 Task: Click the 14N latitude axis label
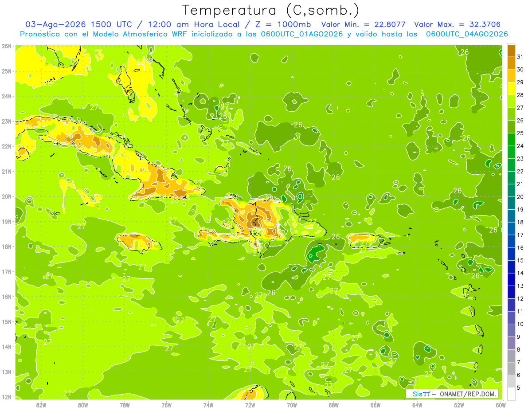click(6, 347)
